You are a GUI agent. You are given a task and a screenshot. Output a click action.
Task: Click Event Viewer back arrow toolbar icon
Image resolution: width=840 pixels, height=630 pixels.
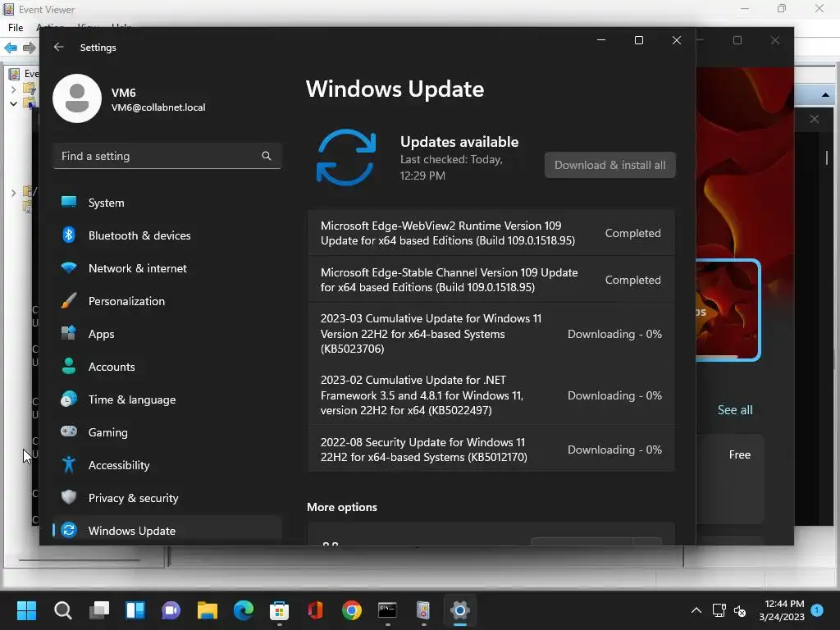tap(11, 48)
